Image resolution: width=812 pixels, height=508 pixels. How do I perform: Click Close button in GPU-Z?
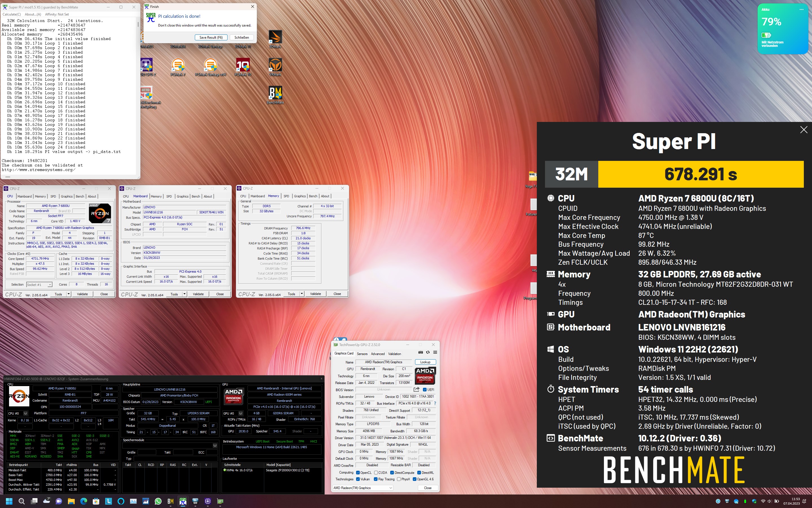(x=427, y=488)
